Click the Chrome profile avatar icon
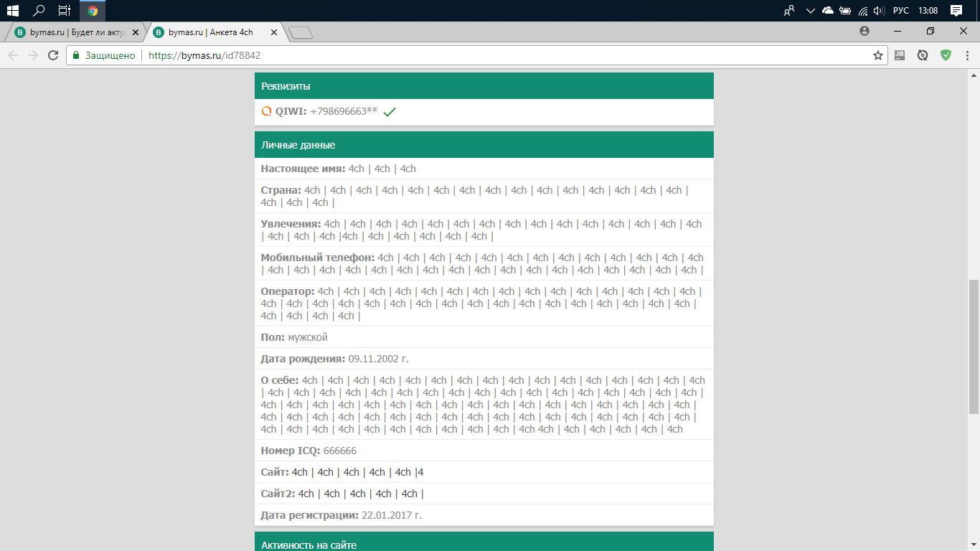Viewport: 980px width, 551px height. 864,31
